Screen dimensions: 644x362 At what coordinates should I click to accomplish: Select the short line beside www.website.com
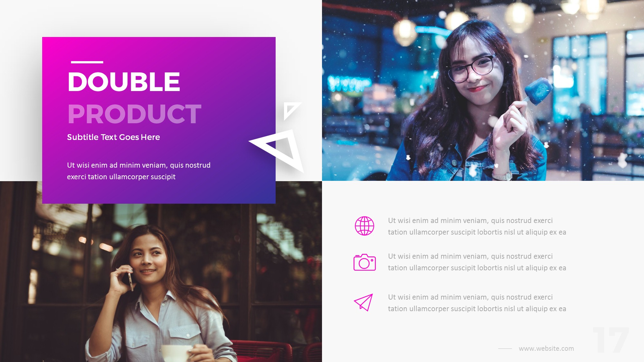505,348
